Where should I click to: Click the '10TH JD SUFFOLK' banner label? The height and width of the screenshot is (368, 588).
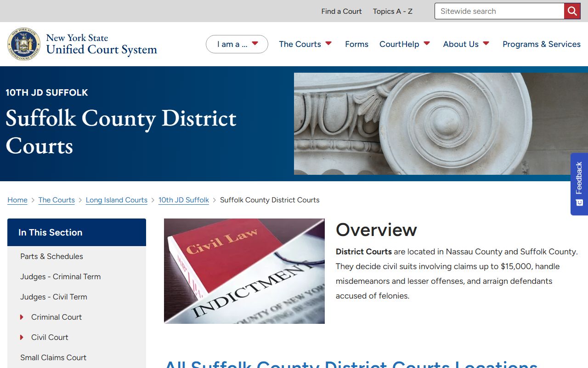tap(47, 92)
